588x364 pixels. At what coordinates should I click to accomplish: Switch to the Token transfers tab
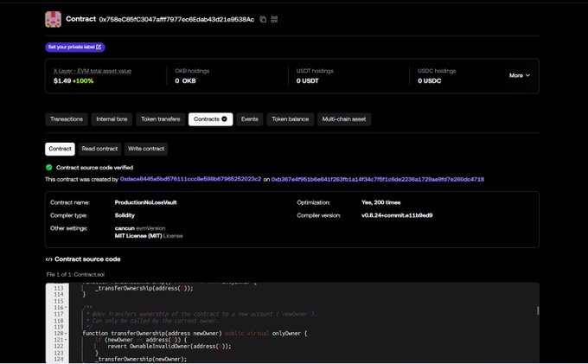click(x=161, y=119)
